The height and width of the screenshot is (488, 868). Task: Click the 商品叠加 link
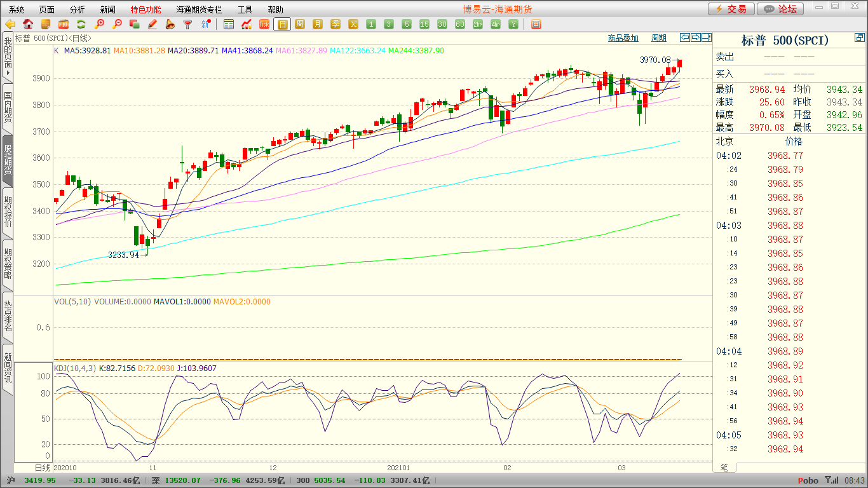[x=623, y=38]
